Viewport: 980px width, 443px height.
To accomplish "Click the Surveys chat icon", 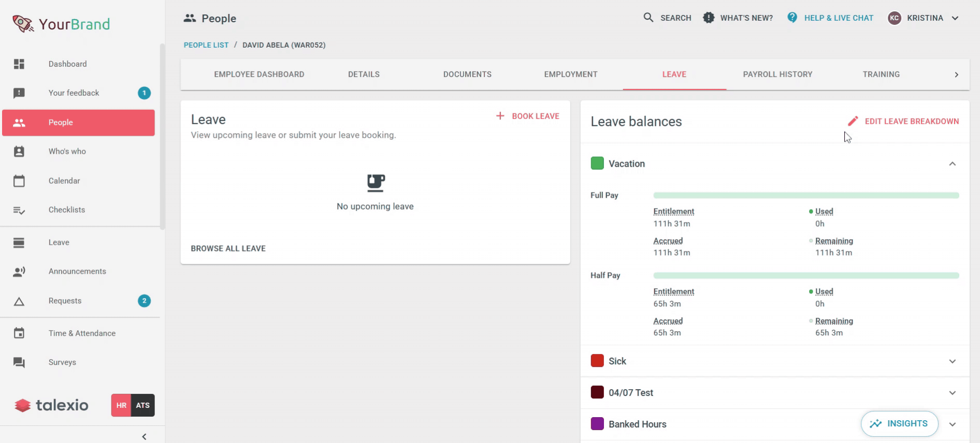I will pos(19,363).
